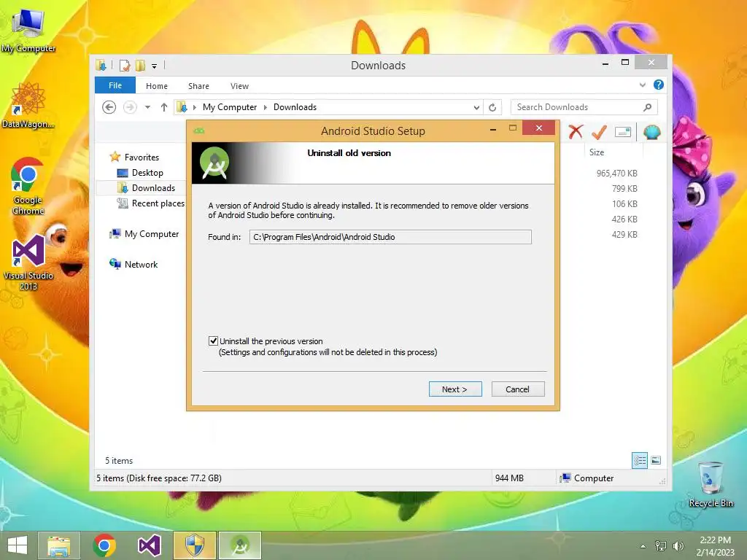Click Downloads in address breadcrumb
Viewport: 747px width, 560px height.
pos(295,107)
